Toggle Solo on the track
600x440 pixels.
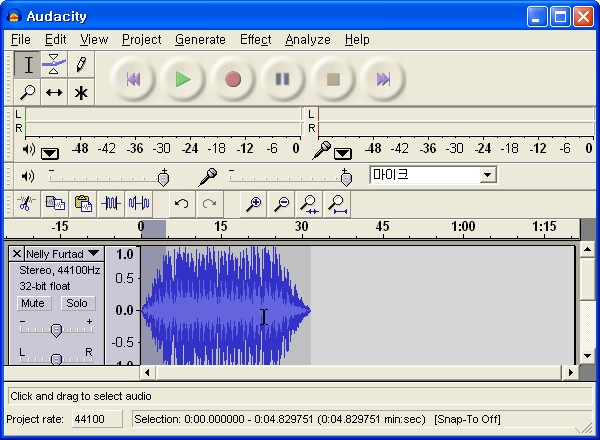77,303
